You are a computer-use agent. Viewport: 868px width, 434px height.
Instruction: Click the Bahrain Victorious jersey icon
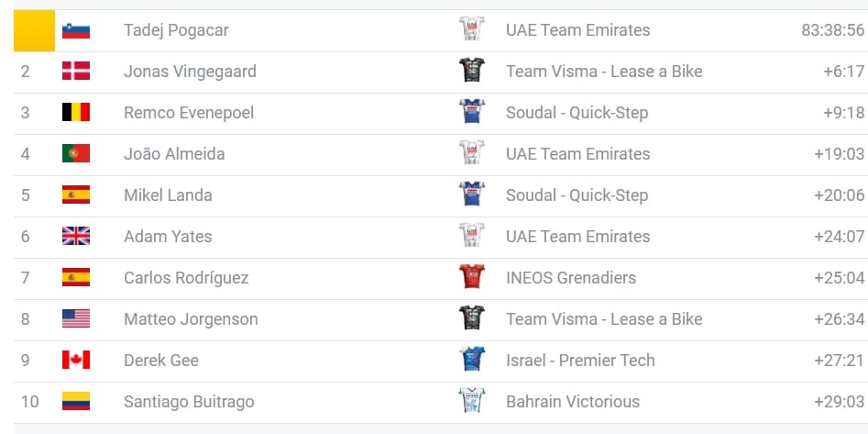[x=471, y=401]
